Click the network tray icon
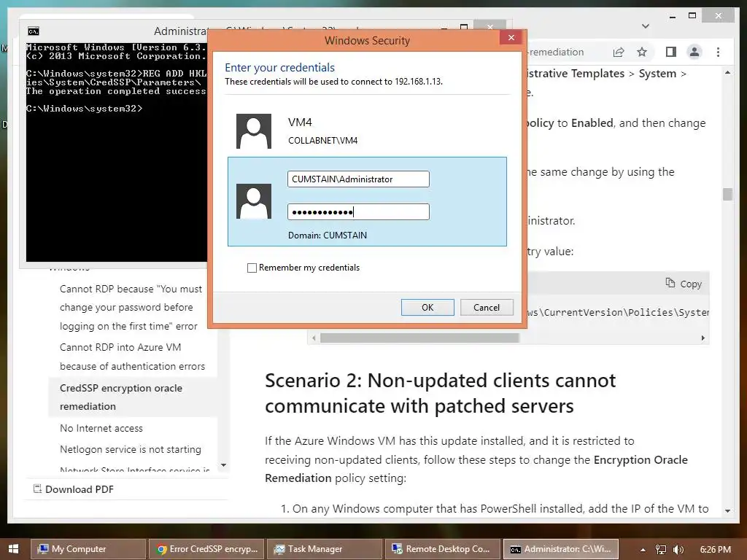The width and height of the screenshot is (747, 560). click(661, 550)
